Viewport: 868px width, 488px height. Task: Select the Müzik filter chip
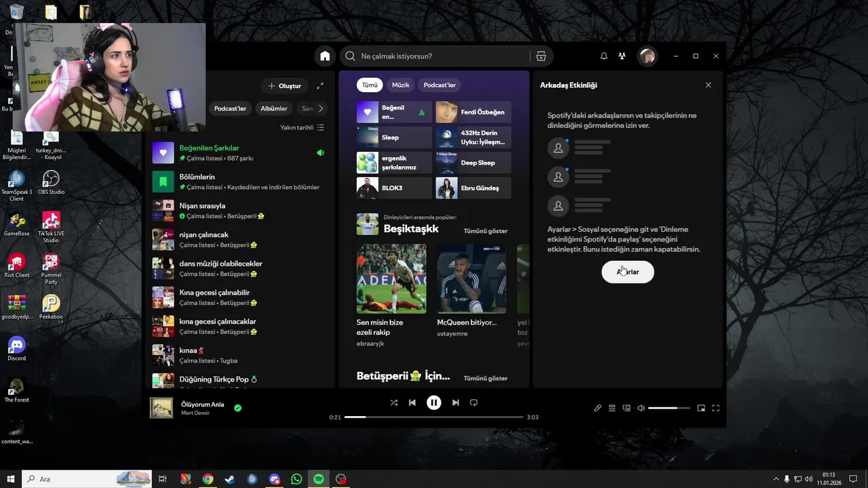tap(401, 85)
